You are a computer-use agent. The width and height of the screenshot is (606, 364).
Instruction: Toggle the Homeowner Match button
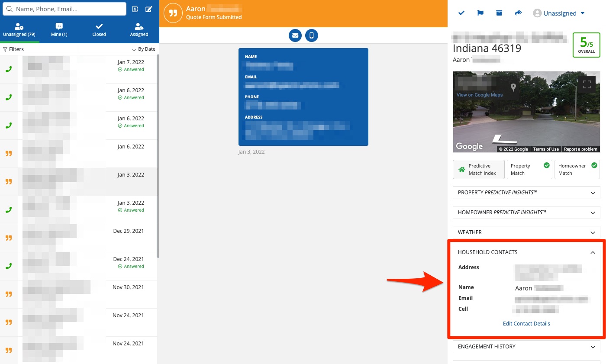[577, 169]
